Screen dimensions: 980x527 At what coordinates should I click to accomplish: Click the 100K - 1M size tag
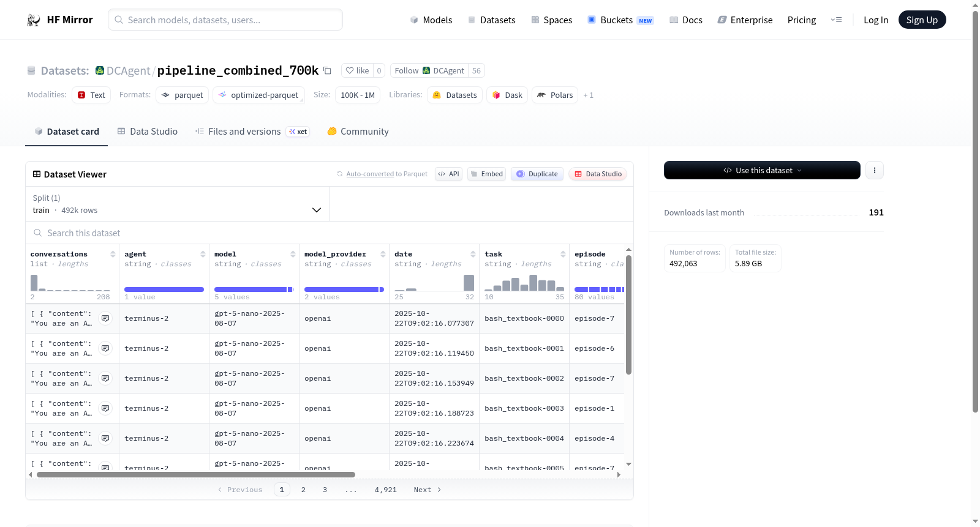pos(358,95)
